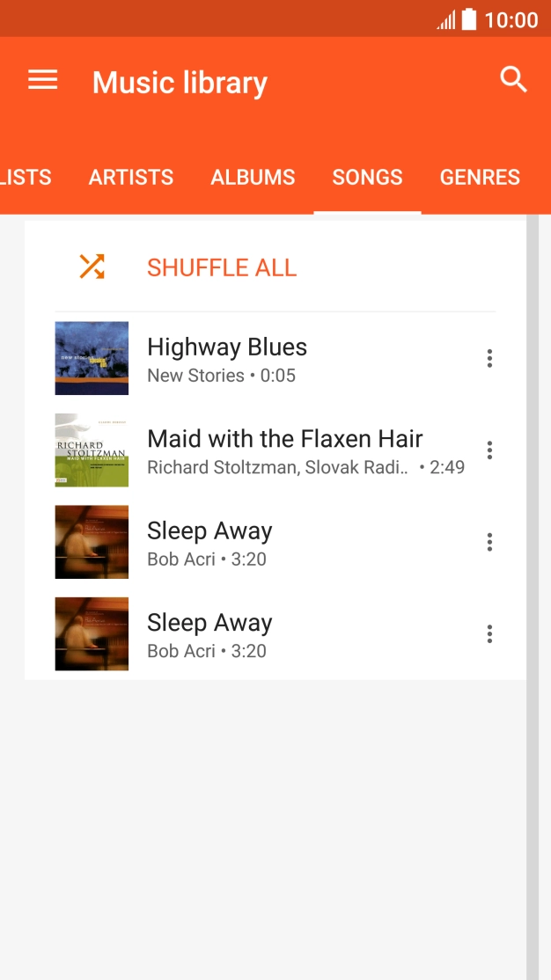551x980 pixels.
Task: Tap the search icon in Music library
Action: (513, 79)
